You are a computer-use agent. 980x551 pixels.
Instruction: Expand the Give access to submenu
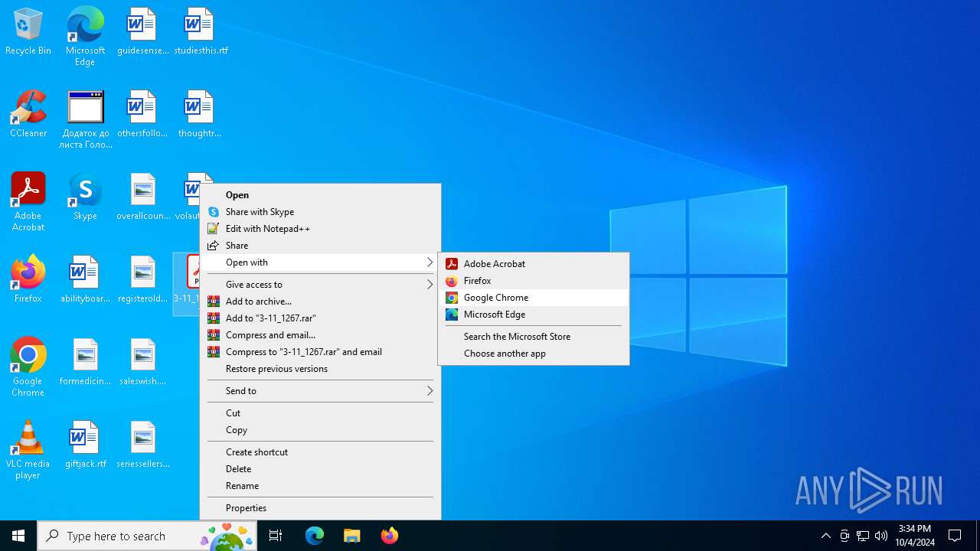(320, 285)
